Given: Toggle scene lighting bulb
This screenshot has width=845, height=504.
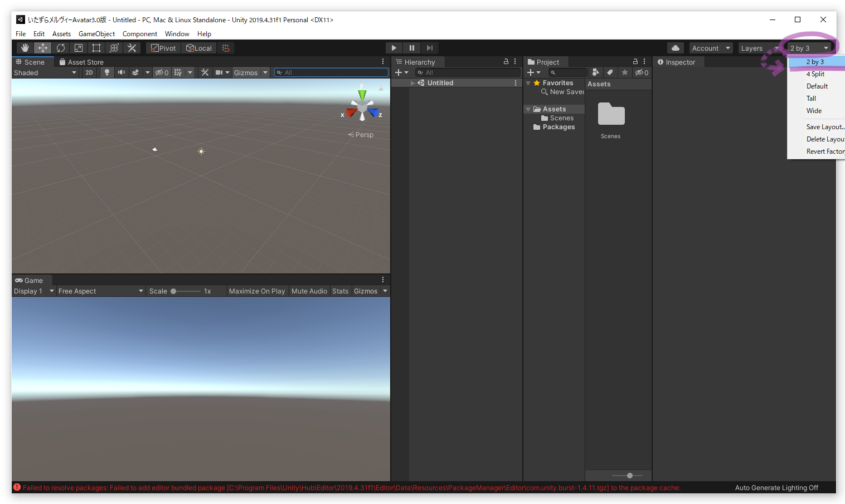Looking at the screenshot, I should 107,72.
